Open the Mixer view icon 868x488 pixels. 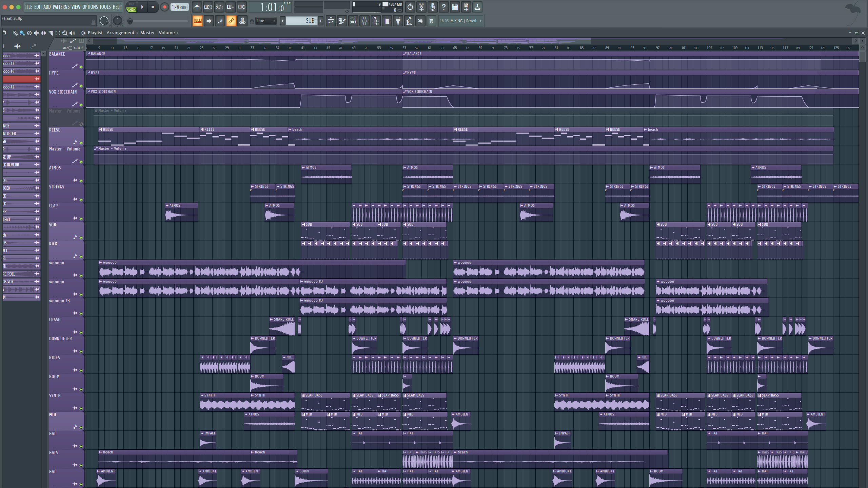click(364, 21)
